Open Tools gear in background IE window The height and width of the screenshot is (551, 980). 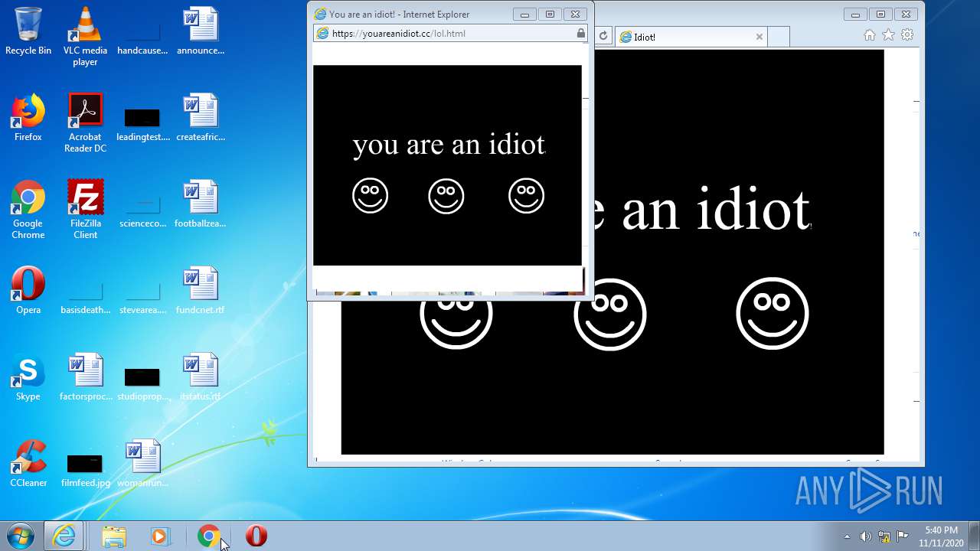[x=907, y=35]
